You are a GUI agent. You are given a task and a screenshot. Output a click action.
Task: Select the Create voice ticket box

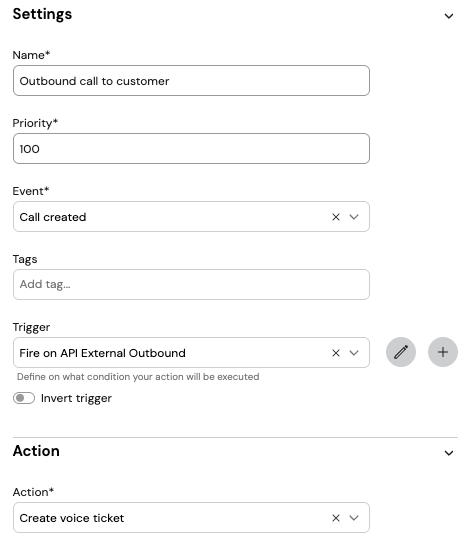coord(191,517)
